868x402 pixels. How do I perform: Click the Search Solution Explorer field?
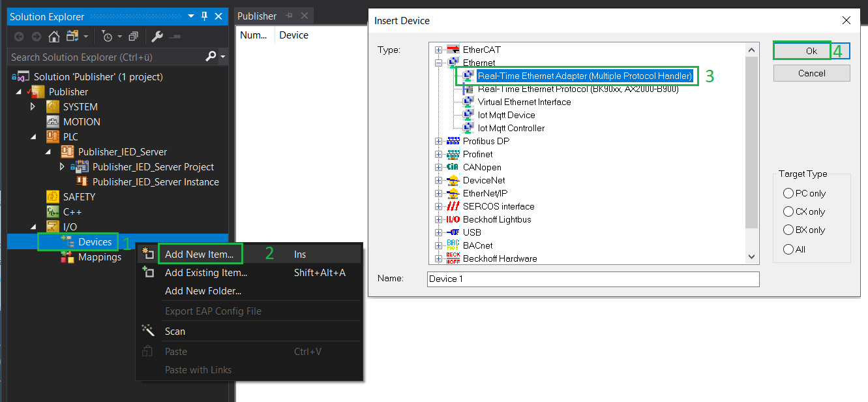[107, 57]
